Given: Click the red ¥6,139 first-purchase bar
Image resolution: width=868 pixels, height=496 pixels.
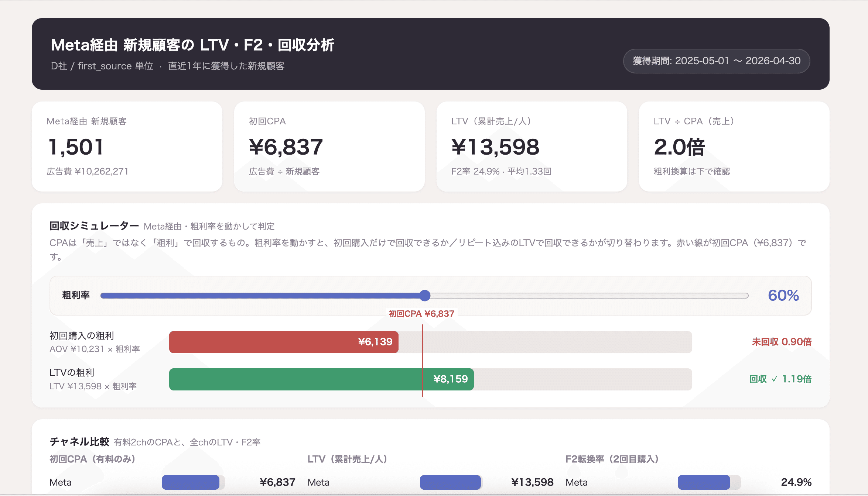Looking at the screenshot, I should [x=284, y=342].
